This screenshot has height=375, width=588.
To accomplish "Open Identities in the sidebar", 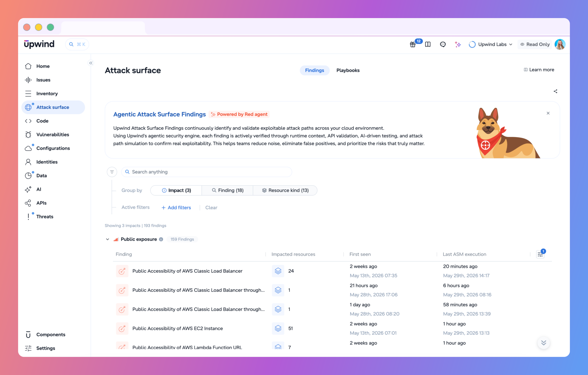I will [x=53, y=162].
